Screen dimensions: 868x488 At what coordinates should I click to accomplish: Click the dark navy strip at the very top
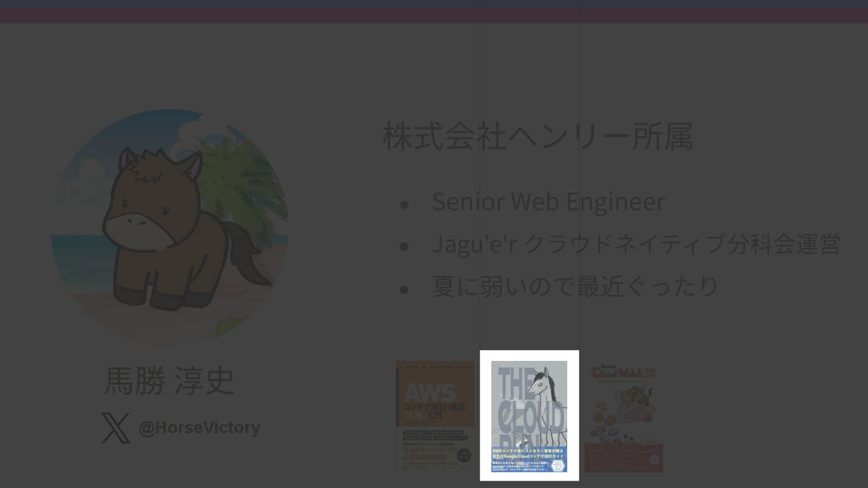(x=434, y=4)
